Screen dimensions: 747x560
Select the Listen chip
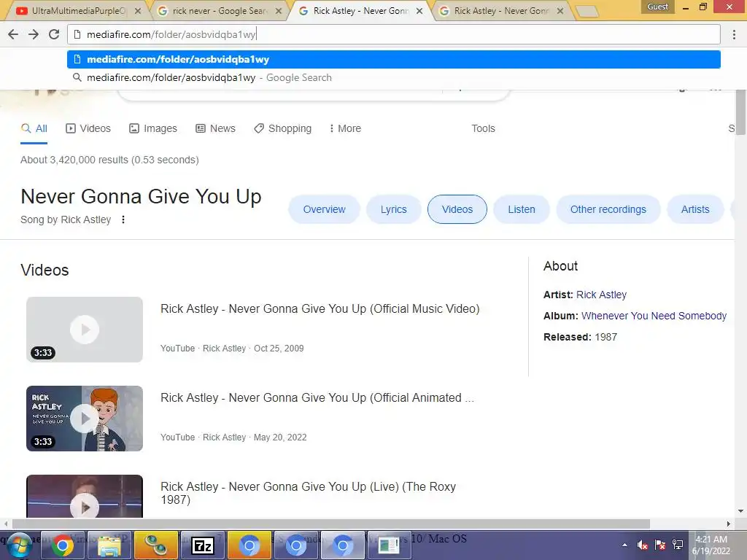[521, 209]
